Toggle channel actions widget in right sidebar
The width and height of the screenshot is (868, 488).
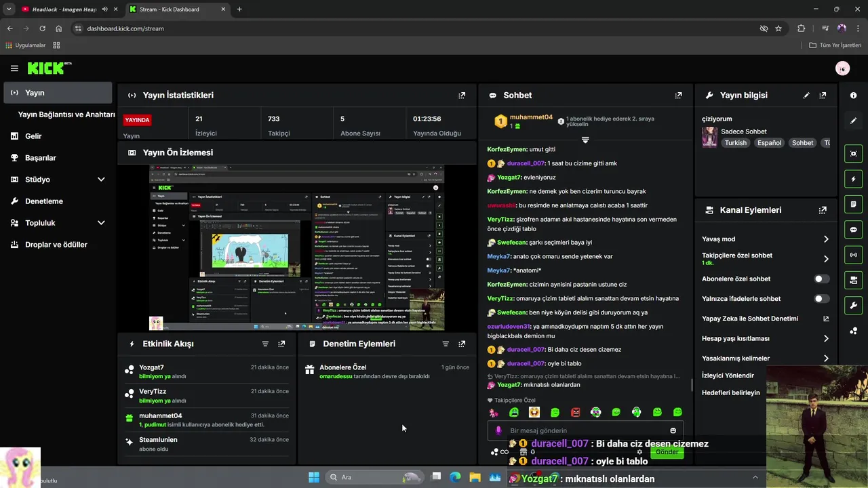tap(854, 280)
